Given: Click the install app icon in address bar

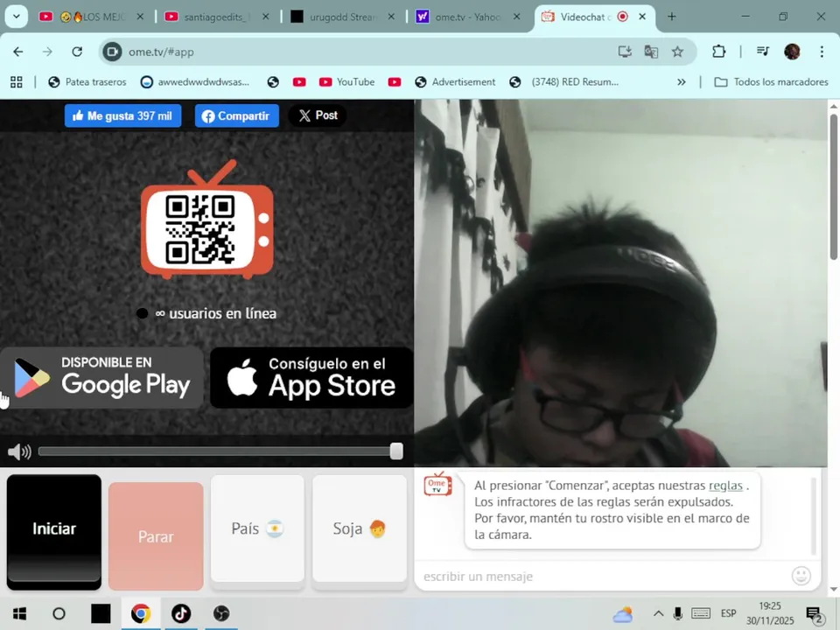Looking at the screenshot, I should (x=625, y=52).
